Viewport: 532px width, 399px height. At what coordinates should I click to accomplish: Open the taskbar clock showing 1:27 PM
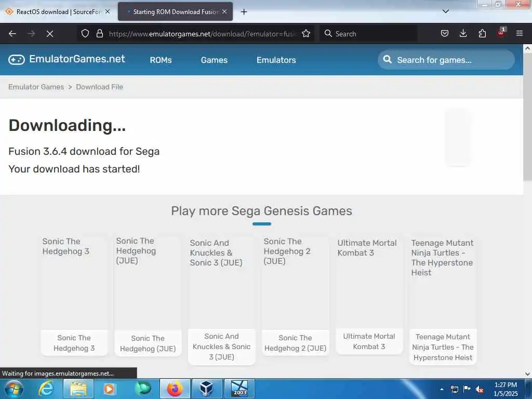pos(506,389)
